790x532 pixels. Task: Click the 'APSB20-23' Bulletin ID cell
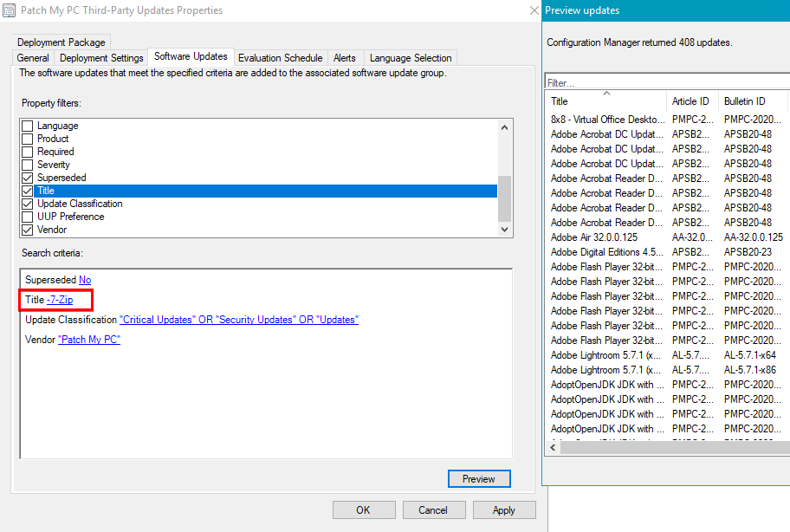click(748, 252)
